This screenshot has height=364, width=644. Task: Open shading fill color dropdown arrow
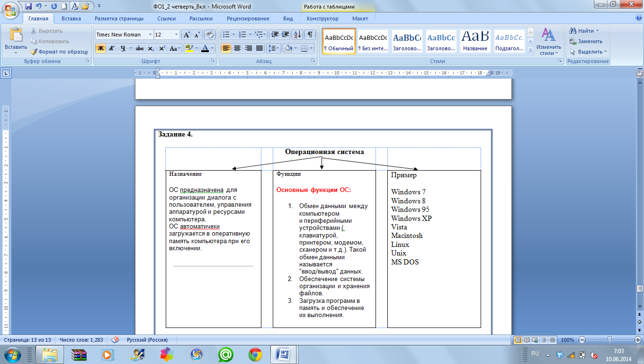coord(295,48)
